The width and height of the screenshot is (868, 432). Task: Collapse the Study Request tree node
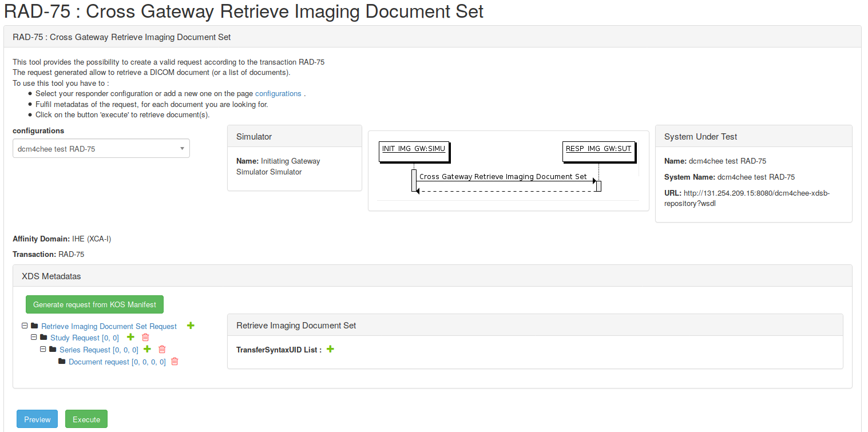point(34,338)
